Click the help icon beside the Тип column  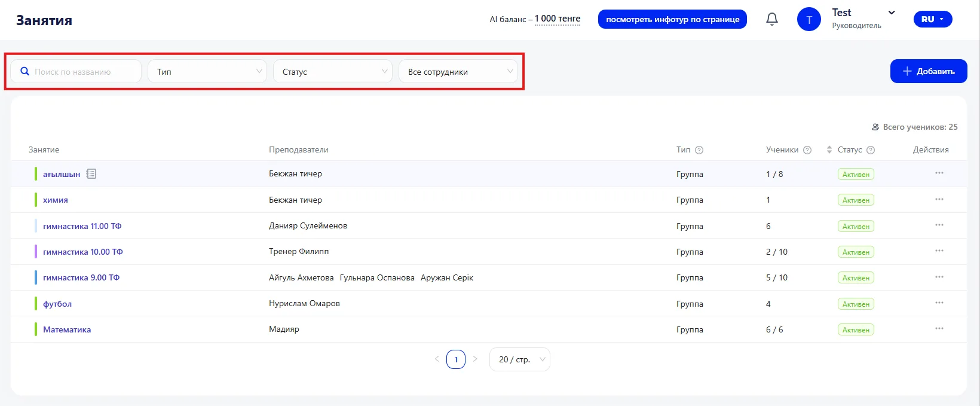pyautogui.click(x=699, y=150)
